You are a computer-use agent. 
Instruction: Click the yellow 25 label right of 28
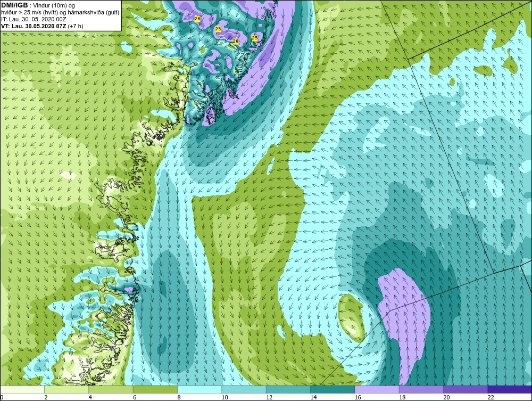255,38
